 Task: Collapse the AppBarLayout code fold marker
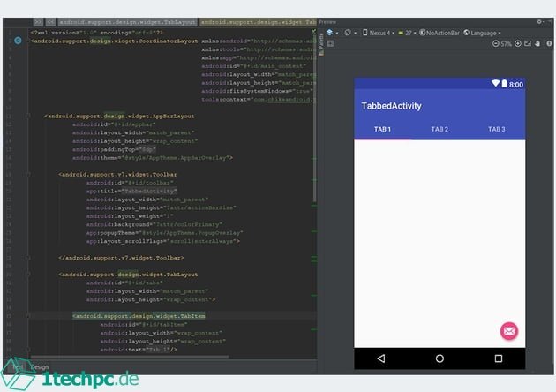pyautogui.click(x=27, y=116)
